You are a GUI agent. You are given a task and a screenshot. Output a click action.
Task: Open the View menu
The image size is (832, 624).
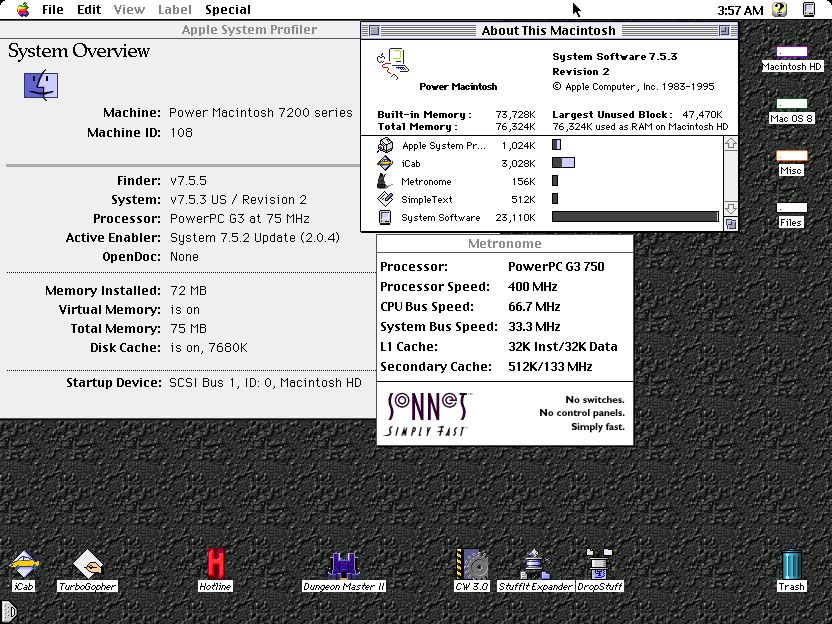pos(129,10)
